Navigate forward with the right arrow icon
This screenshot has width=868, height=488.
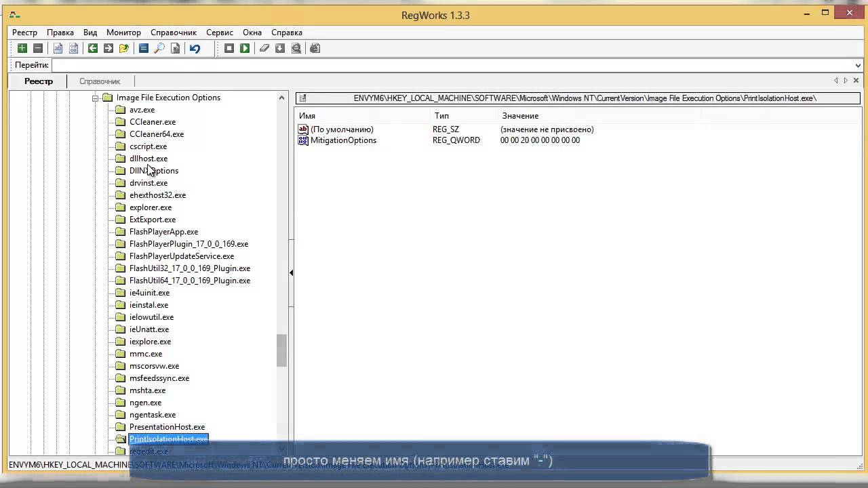[x=108, y=48]
